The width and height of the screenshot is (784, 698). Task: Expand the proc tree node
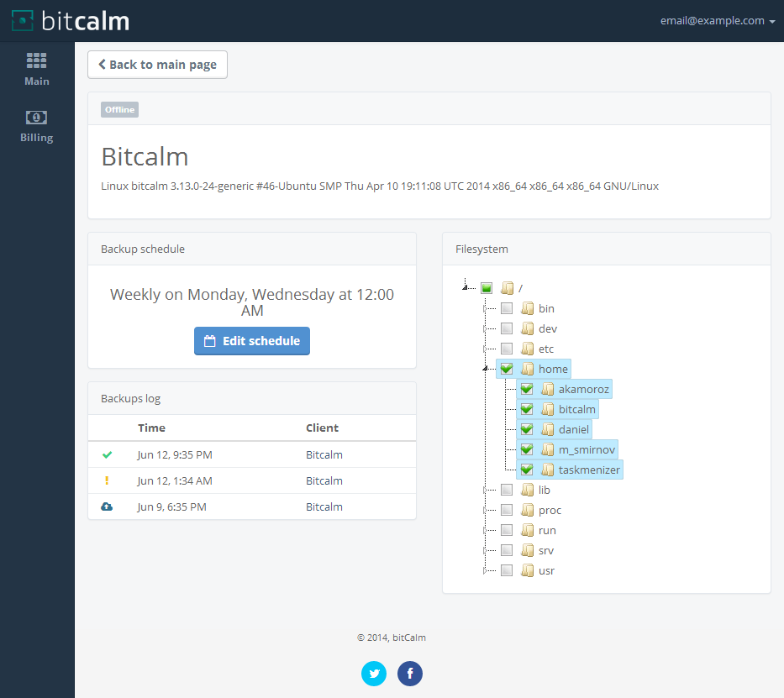tap(485, 510)
